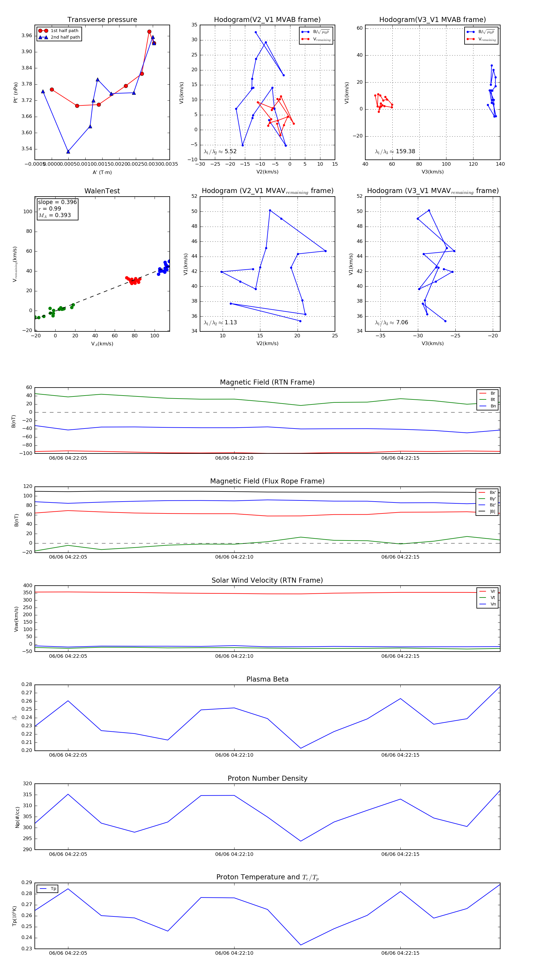Image resolution: width=535 pixels, height=980 pixels.
Task: Click the Np(#/cc) axis label
Action: pyautogui.click(x=17, y=817)
